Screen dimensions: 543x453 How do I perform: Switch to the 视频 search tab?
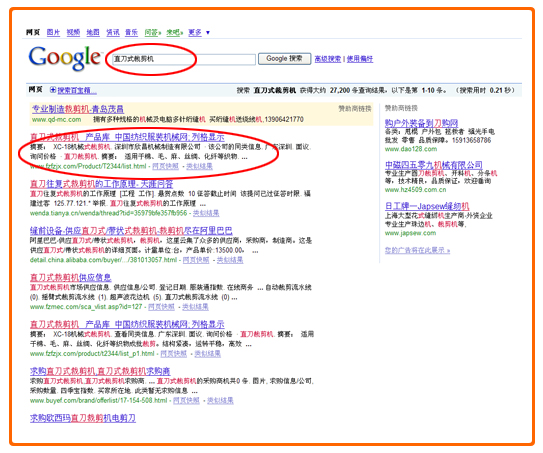(73, 32)
